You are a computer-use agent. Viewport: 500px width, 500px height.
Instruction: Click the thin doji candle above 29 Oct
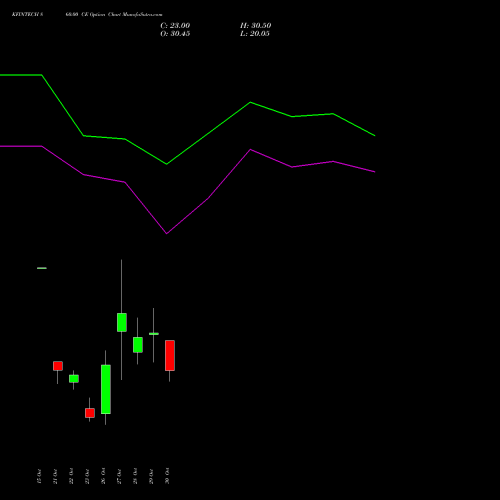pyautogui.click(x=154, y=334)
